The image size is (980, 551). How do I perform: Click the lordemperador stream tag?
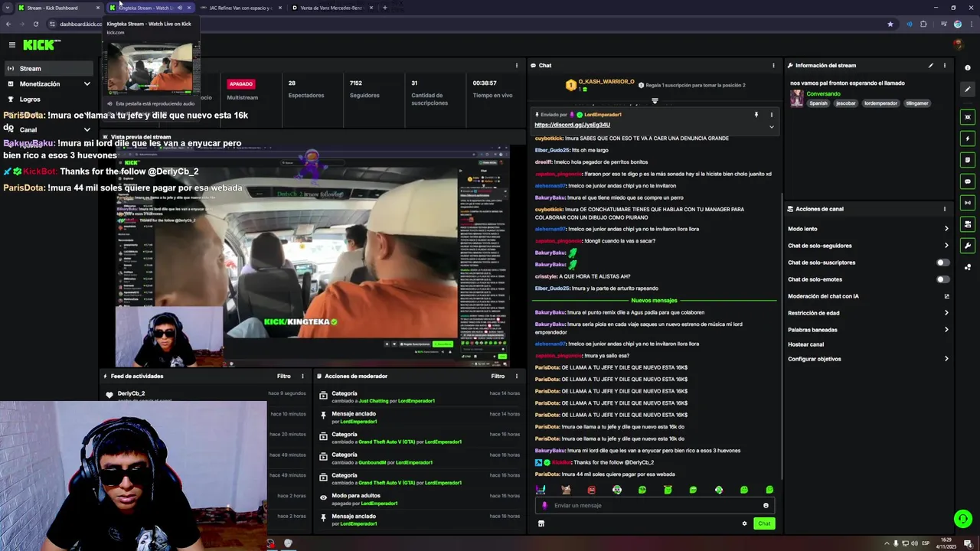pos(880,103)
